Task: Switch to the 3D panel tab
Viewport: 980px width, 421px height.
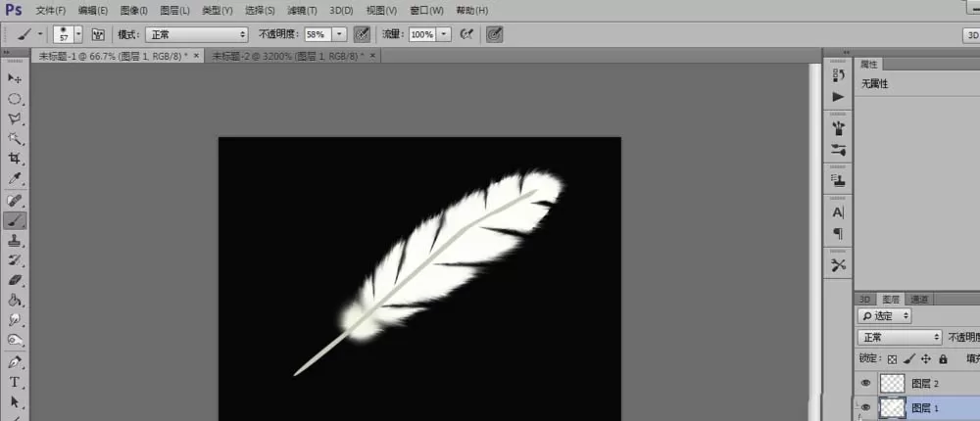Action: (x=865, y=300)
